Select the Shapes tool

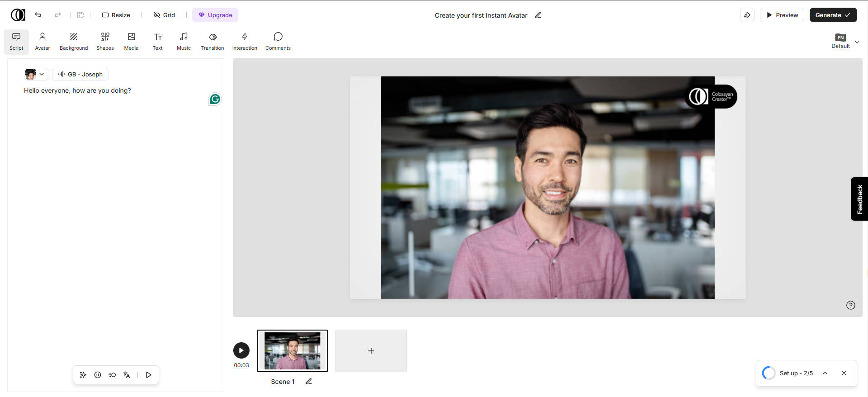tap(105, 41)
